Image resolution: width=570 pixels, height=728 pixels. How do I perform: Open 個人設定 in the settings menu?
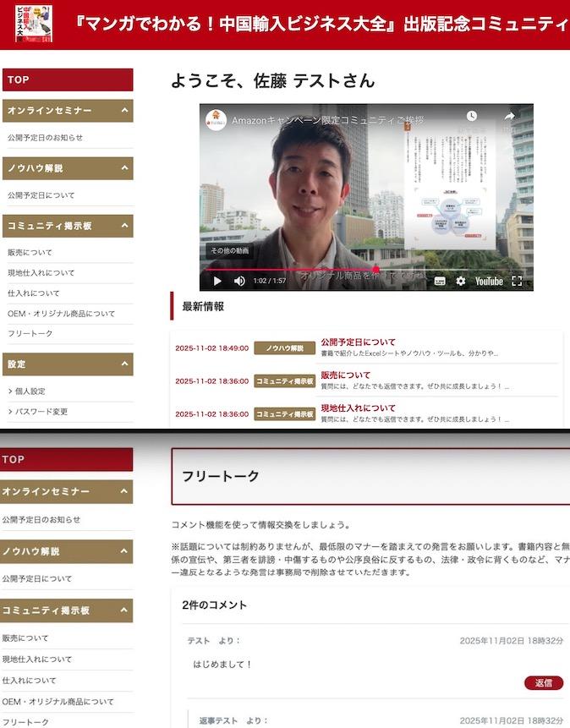coord(30,391)
